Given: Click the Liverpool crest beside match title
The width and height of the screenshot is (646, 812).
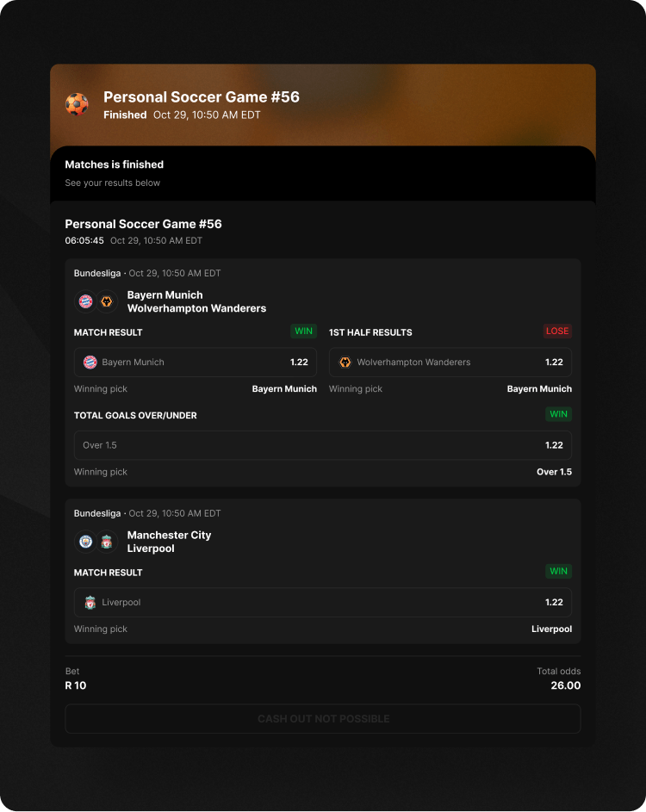Looking at the screenshot, I should tap(107, 542).
